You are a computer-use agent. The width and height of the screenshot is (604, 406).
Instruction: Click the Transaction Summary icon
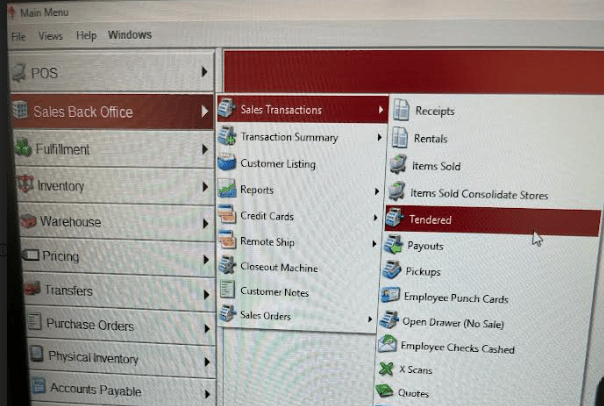pyautogui.click(x=226, y=136)
